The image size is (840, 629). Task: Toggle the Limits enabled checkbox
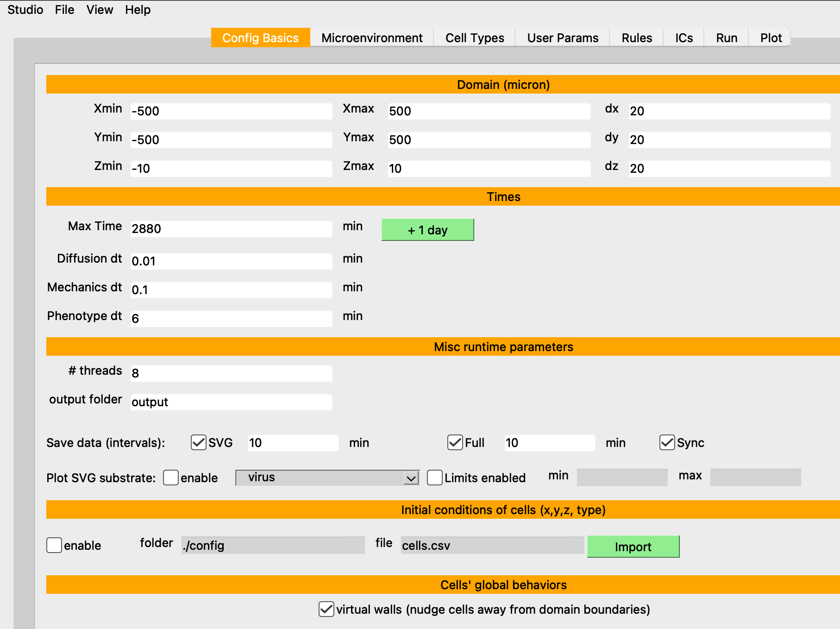point(435,478)
